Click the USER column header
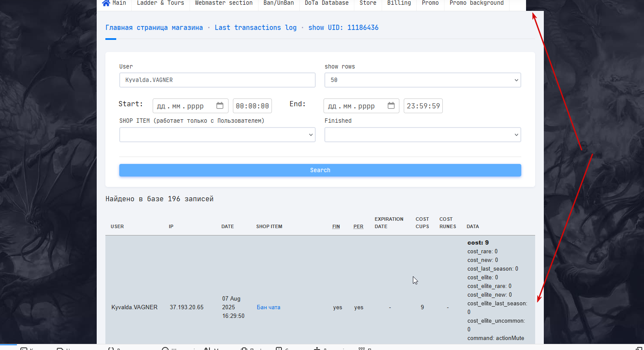The height and width of the screenshot is (350, 644). pyautogui.click(x=117, y=226)
